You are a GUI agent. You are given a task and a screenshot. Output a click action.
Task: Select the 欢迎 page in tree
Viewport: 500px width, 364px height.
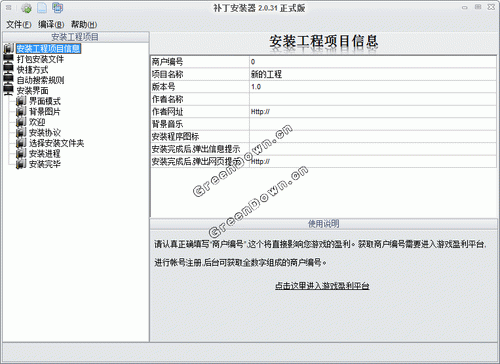coord(37,122)
